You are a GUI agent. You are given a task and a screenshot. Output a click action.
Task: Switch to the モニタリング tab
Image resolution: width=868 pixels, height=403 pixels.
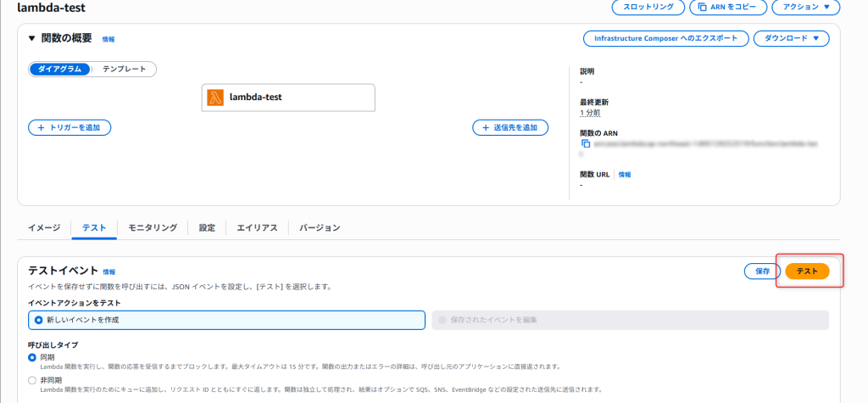153,228
